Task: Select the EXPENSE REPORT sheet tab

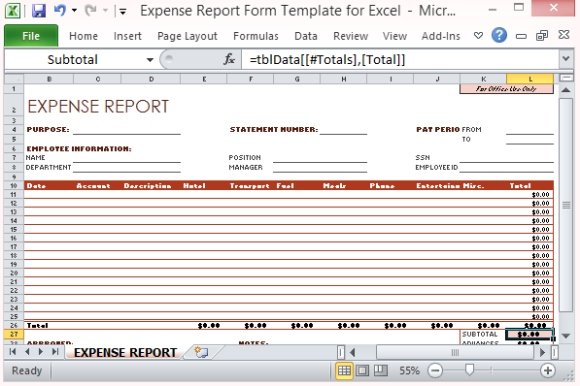Action: click(x=125, y=352)
